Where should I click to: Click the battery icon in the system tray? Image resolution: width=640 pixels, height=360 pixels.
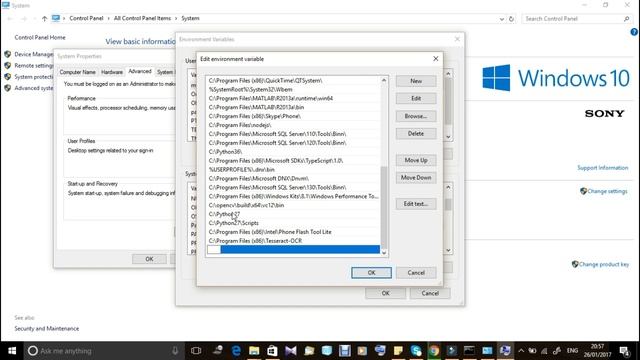point(533,351)
